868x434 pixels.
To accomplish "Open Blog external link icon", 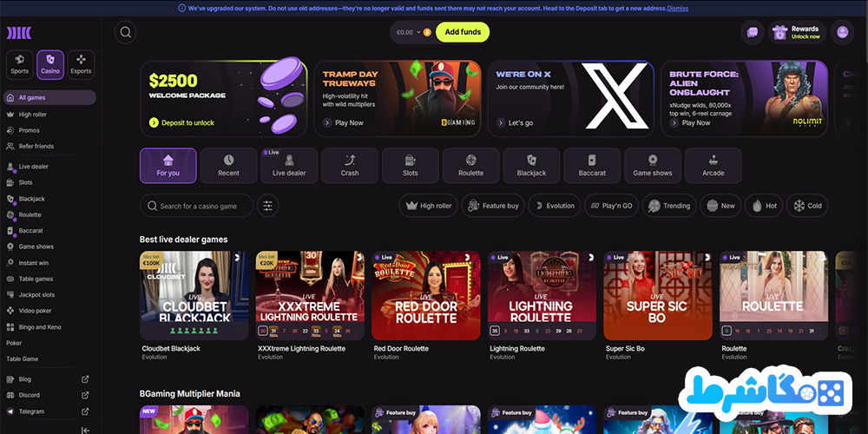I will coord(85,379).
